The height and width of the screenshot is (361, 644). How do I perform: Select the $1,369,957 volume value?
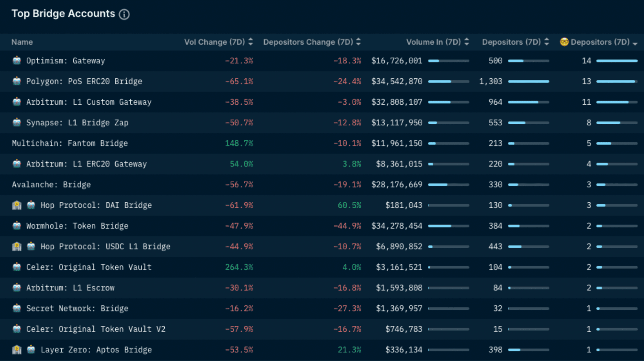tap(399, 309)
